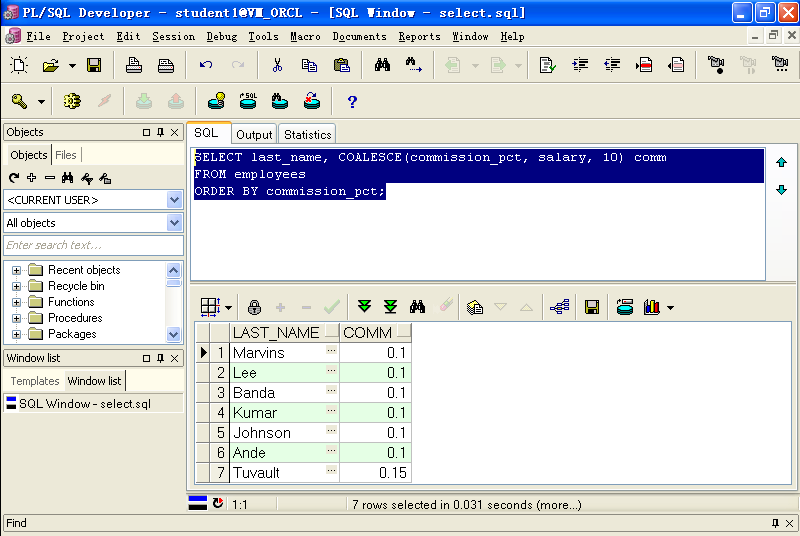Click the LAST_NAME column header
The image size is (800, 536).
276,332
